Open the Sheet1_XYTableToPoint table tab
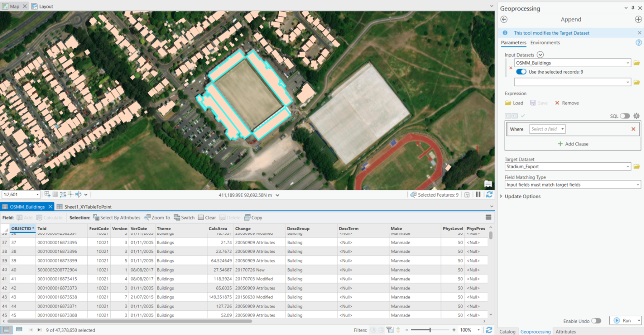644x335 pixels. 88,207
